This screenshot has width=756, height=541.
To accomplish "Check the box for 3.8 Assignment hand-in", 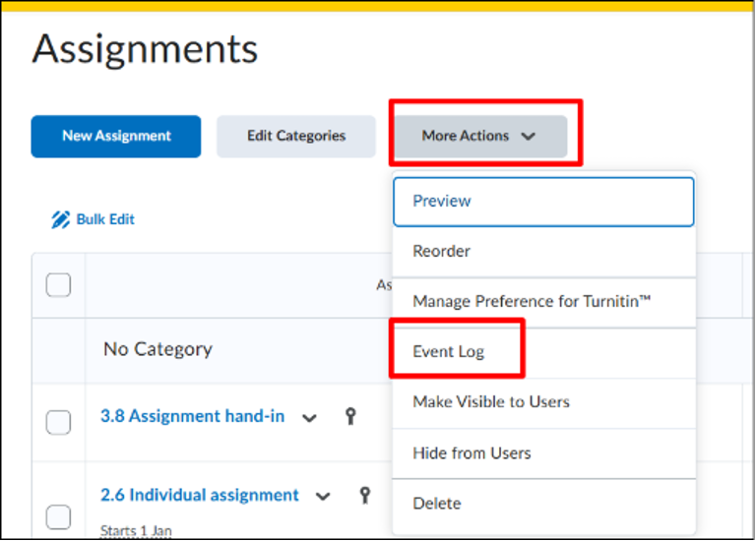I will point(58,423).
